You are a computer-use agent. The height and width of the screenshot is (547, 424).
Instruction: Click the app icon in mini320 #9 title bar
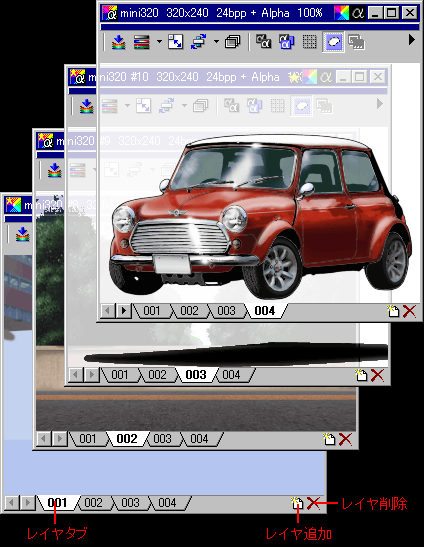pyautogui.click(x=45, y=141)
